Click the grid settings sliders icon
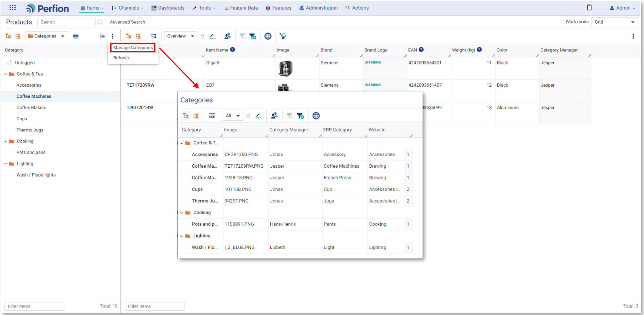 [153, 36]
